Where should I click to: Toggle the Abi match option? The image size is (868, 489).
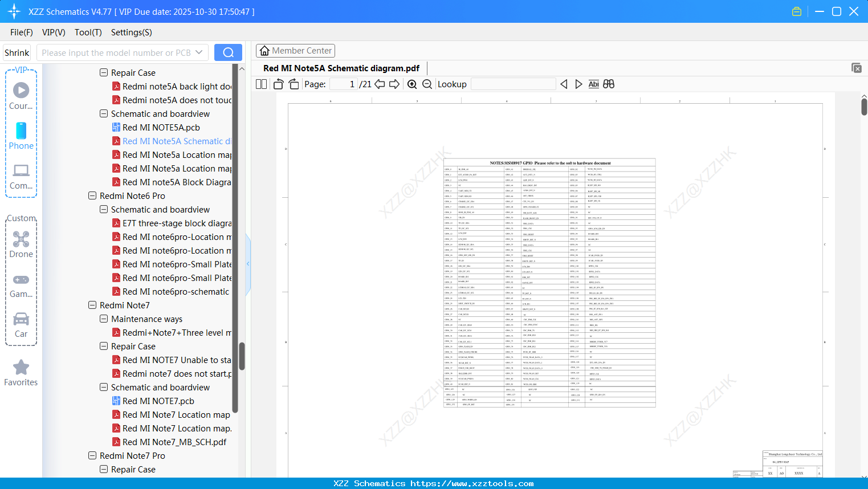click(593, 84)
